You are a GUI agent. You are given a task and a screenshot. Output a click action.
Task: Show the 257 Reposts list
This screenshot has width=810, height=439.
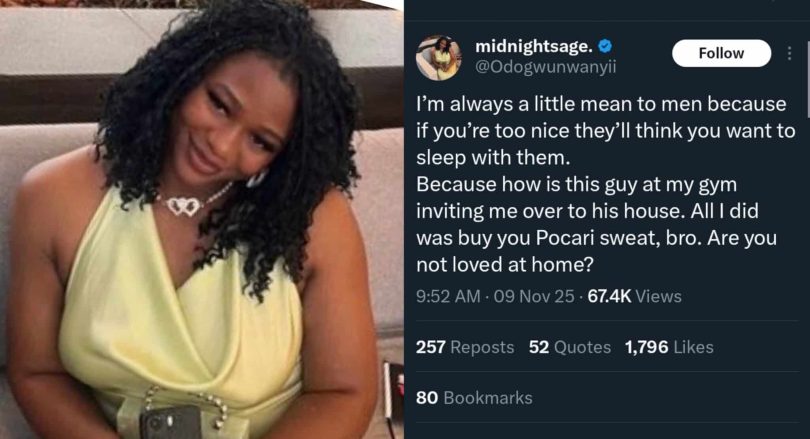[465, 347]
